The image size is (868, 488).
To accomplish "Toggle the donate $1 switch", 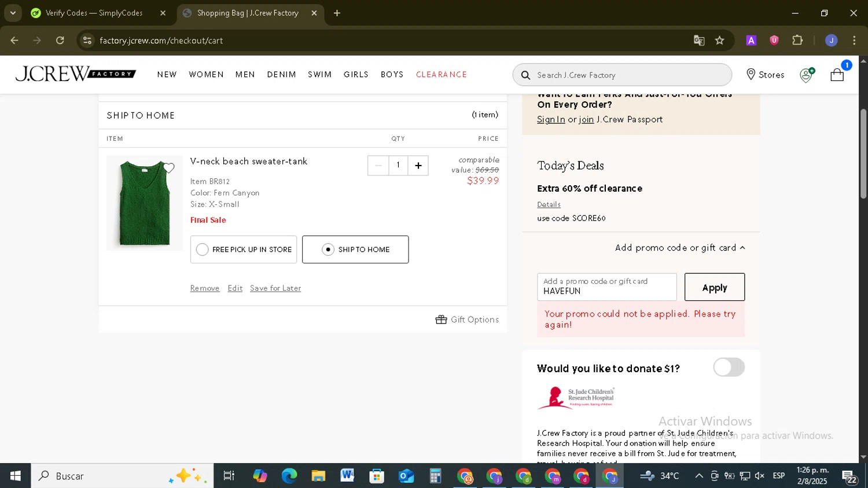I will (x=729, y=367).
